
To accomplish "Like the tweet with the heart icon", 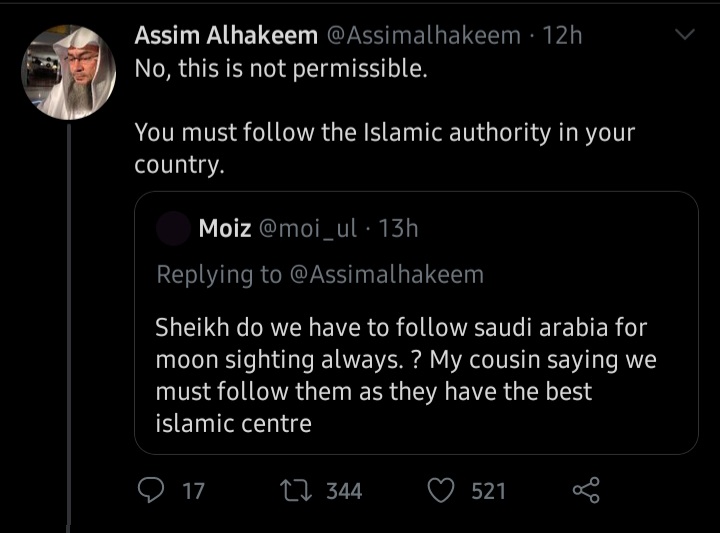I will (x=441, y=490).
